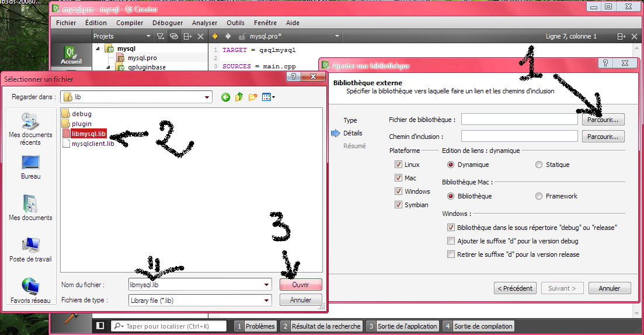Open Déboguer menu
Screen dimensions: 644x335
tap(168, 23)
